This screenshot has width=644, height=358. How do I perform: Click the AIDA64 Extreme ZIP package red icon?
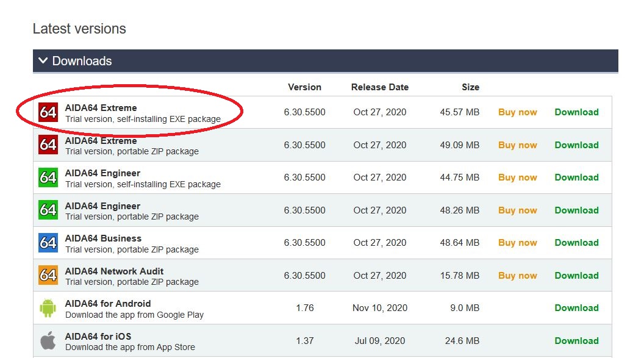pyautogui.click(x=48, y=145)
